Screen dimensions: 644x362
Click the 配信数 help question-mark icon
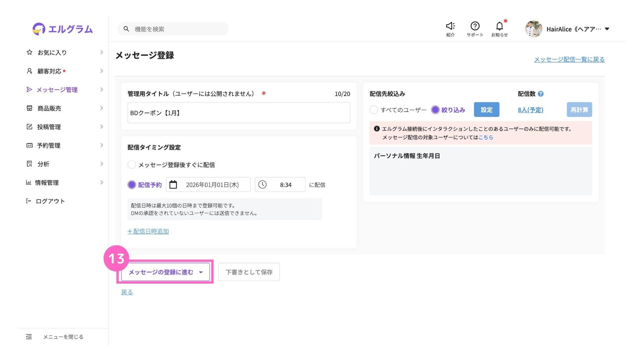(x=541, y=94)
